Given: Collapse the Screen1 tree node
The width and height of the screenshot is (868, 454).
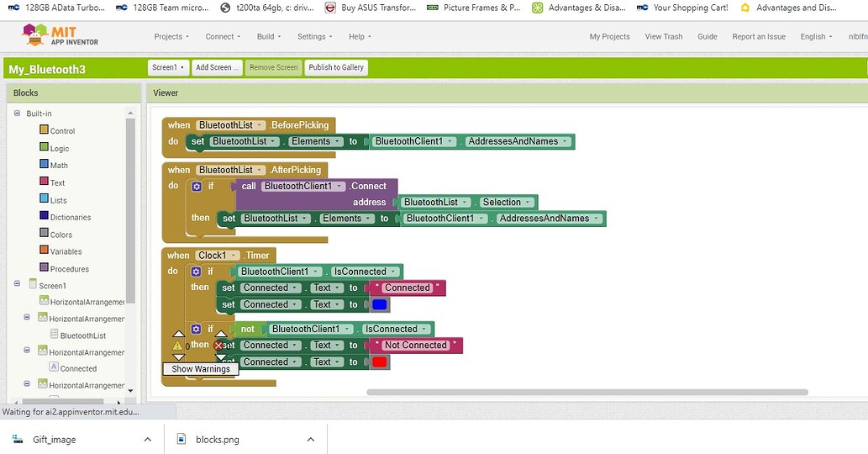Looking at the screenshot, I should 17,283.
